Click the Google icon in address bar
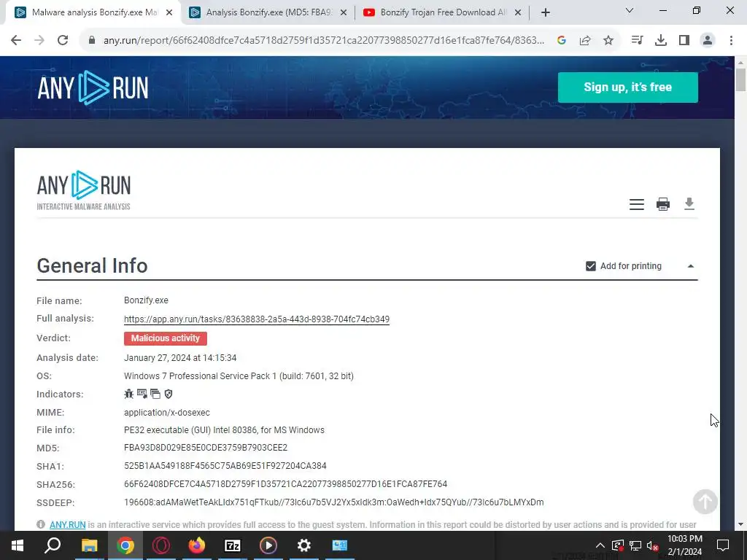747x560 pixels. [x=562, y=41]
